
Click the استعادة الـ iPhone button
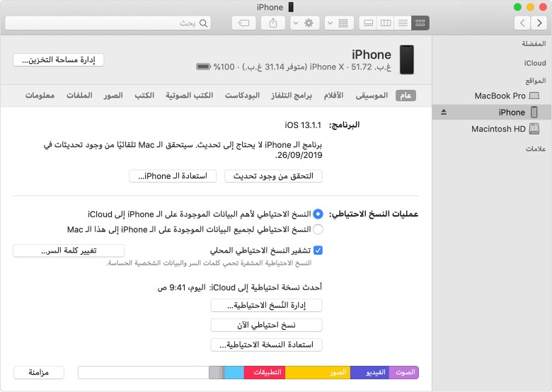click(173, 176)
